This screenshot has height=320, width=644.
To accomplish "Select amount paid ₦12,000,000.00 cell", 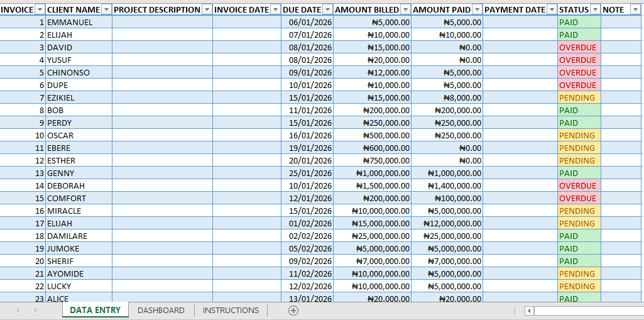I will [x=447, y=223].
